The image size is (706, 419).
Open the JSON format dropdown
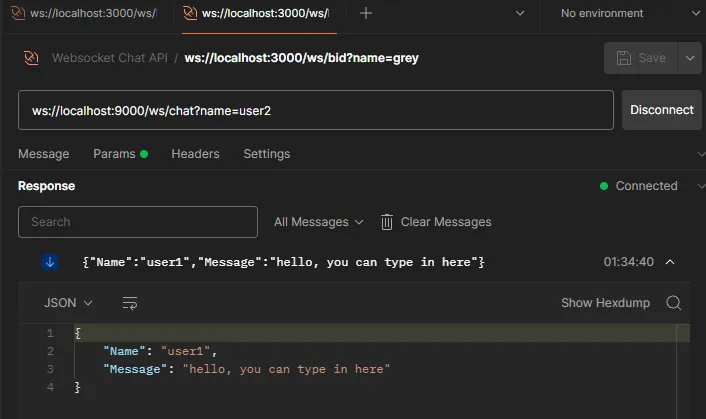point(68,303)
